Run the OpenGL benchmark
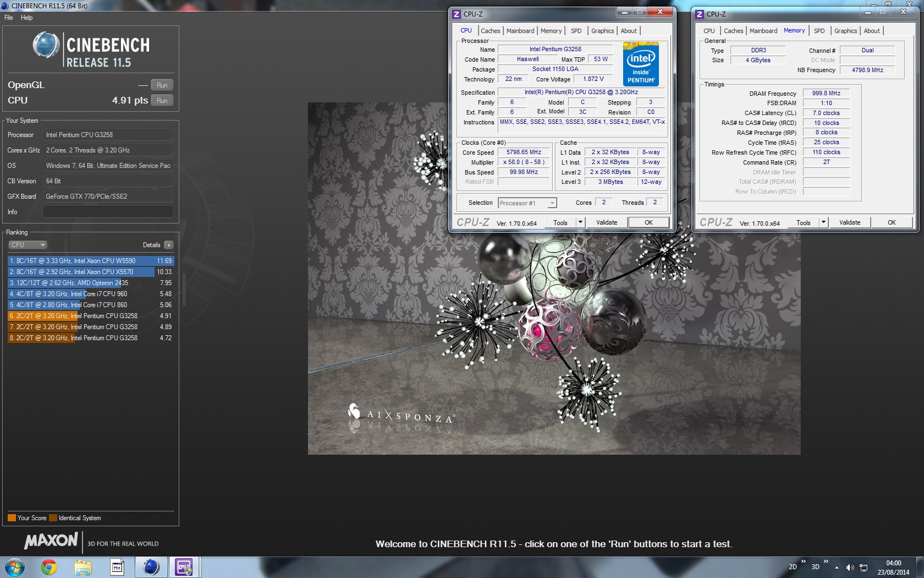The width and height of the screenshot is (924, 578). pyautogui.click(x=162, y=85)
